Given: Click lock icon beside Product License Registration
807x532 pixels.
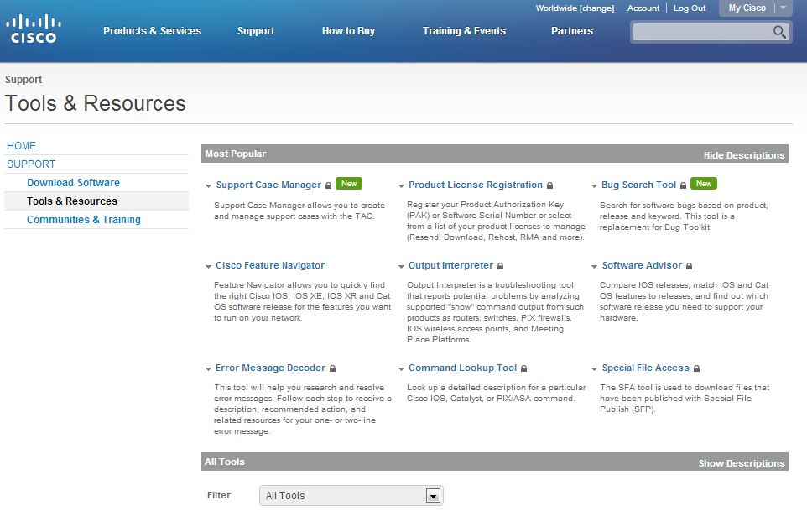Looking at the screenshot, I should pos(549,185).
